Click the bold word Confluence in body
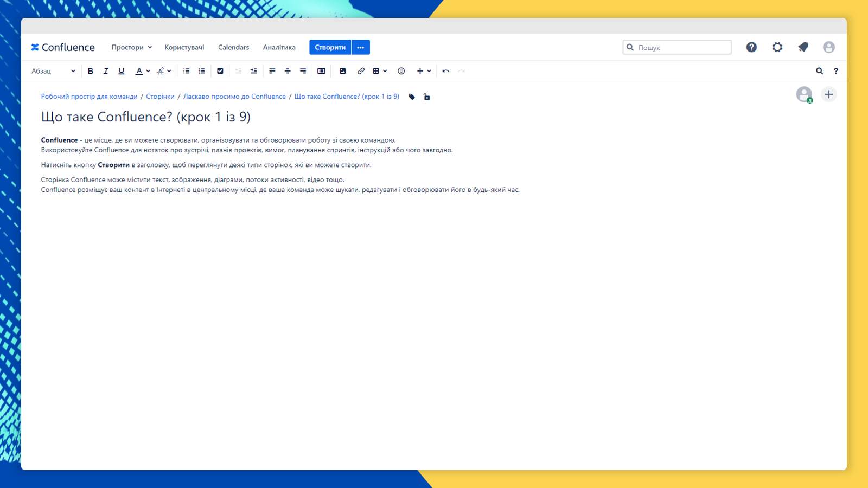 tap(60, 140)
